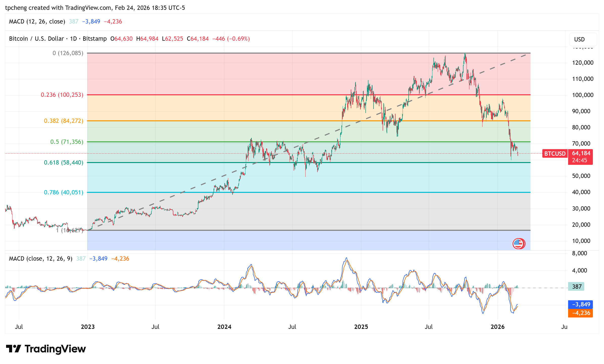The image size is (604, 364).
Task: Click the 2024 marker on the time axis
Action: 224,327
